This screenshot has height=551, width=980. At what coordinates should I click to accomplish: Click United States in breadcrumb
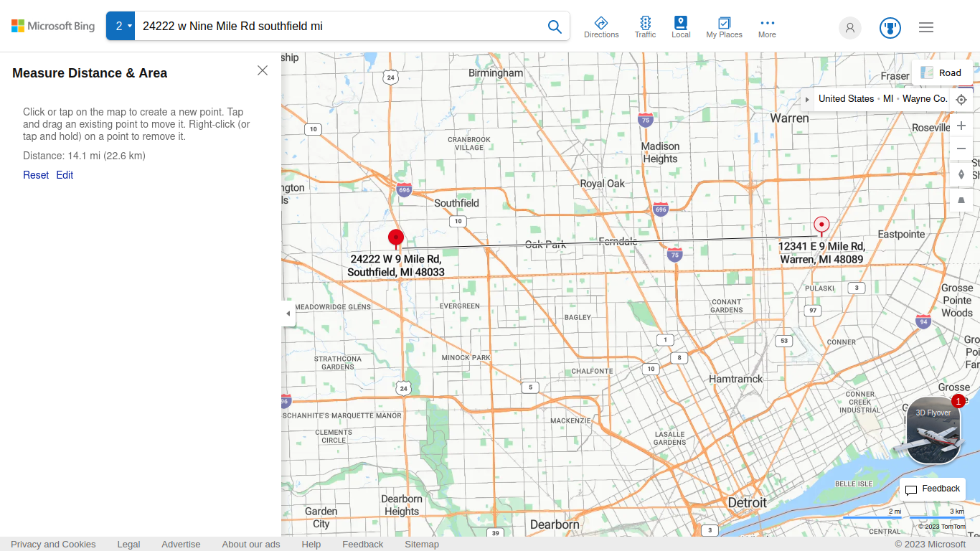pyautogui.click(x=846, y=99)
